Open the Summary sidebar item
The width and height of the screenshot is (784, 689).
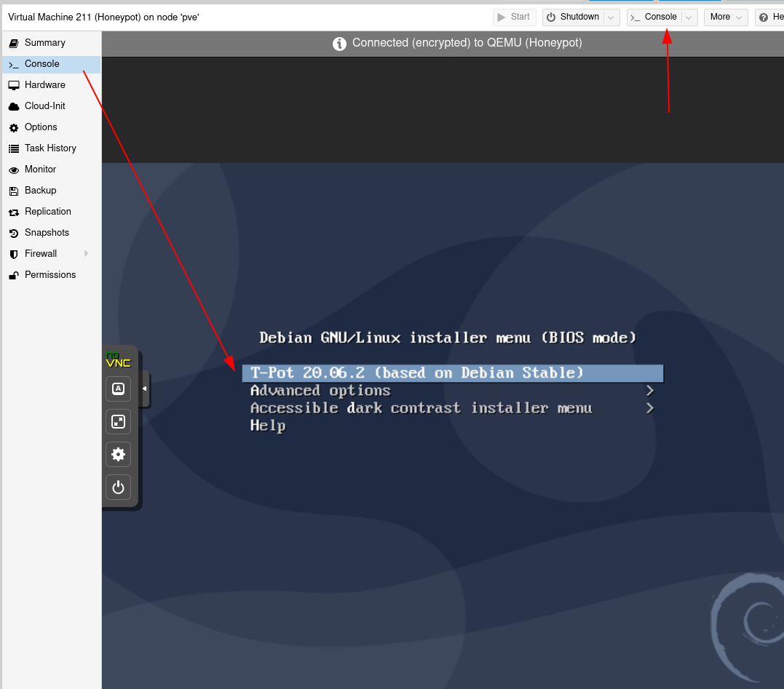click(x=51, y=43)
